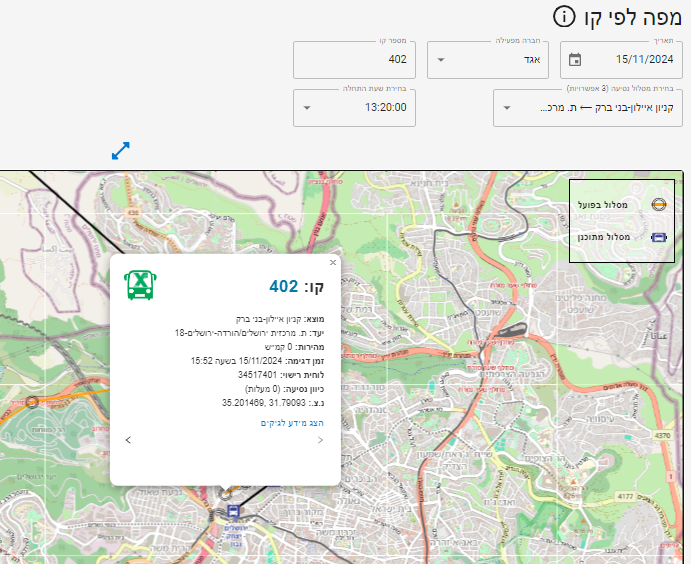Click the popup title קו: 402
The width and height of the screenshot is (691, 564).
point(297,287)
